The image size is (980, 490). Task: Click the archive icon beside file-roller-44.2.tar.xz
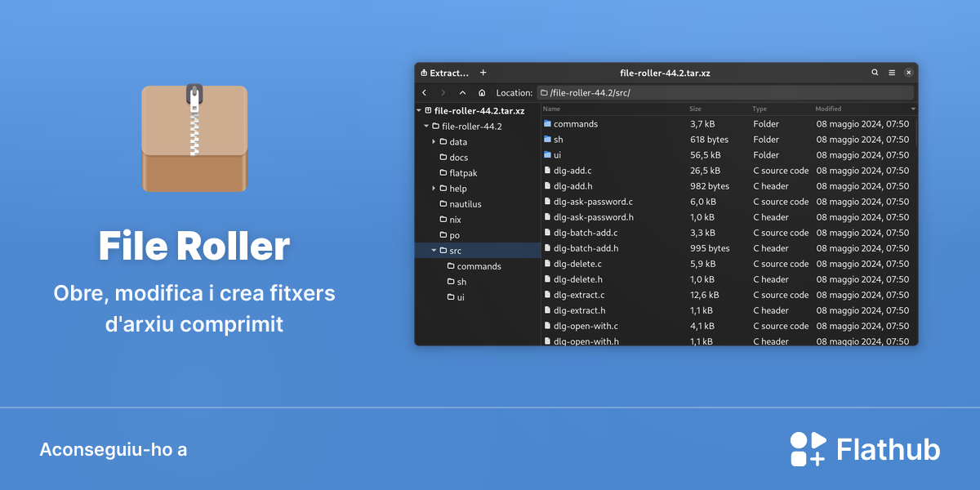[x=429, y=110]
